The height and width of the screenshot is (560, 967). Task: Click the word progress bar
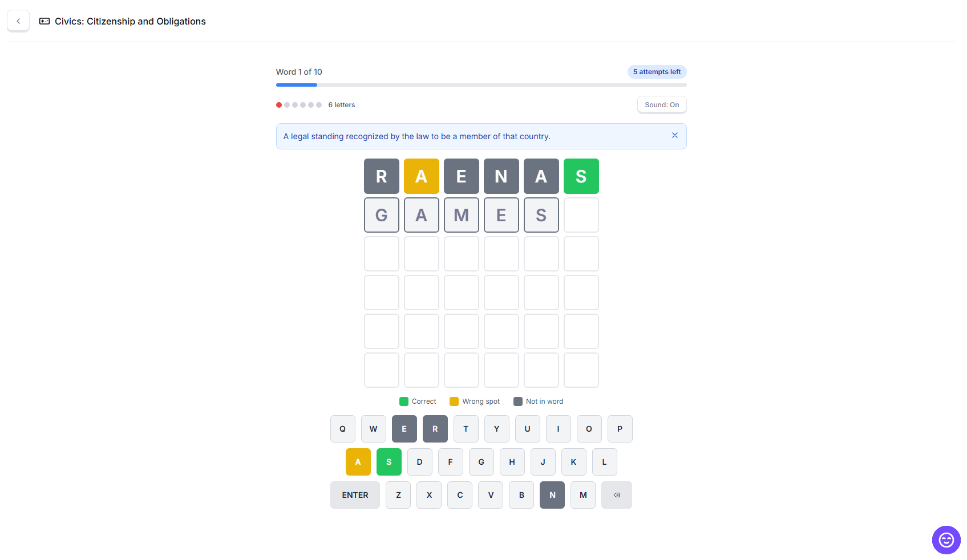point(481,85)
